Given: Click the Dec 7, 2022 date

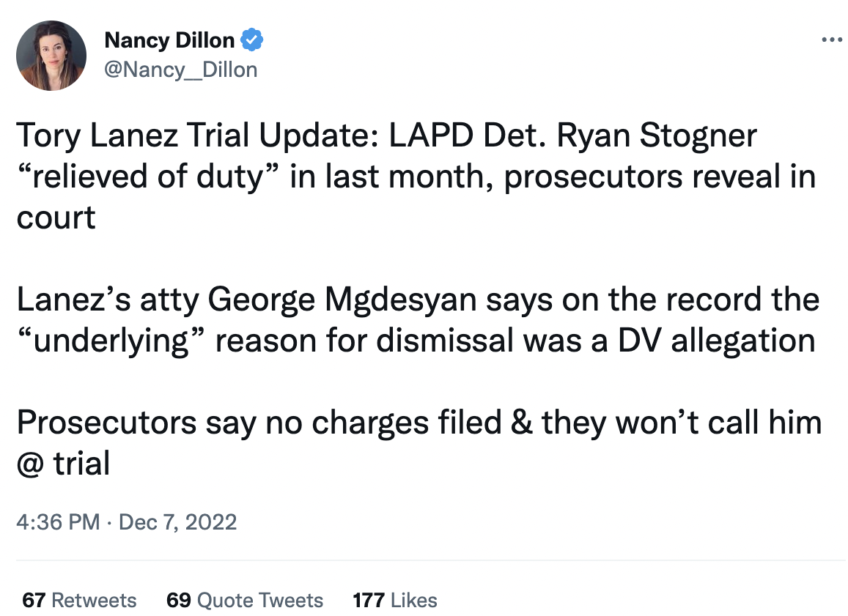Looking at the screenshot, I should 177,522.
